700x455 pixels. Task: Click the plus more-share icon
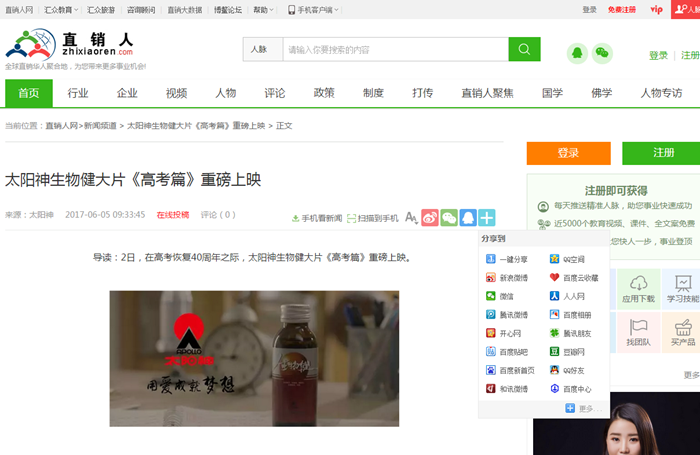[x=487, y=218]
